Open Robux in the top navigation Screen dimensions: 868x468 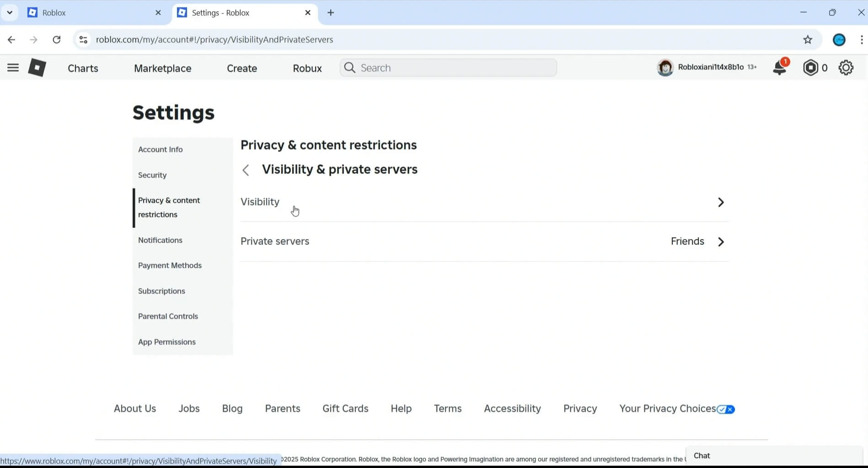[x=307, y=68]
